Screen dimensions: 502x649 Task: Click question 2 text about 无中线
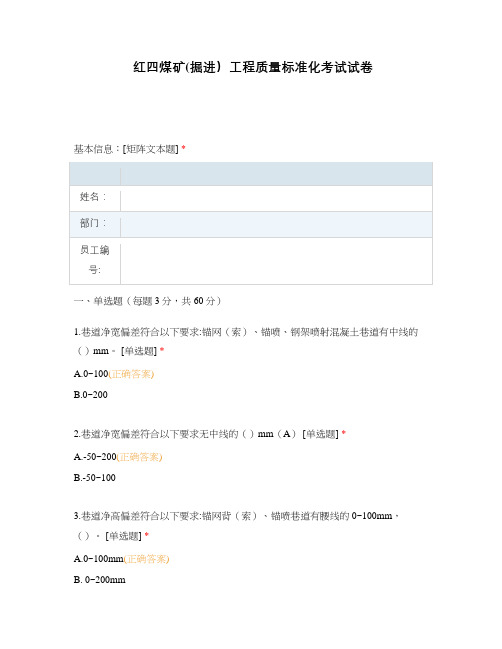[x=209, y=434]
